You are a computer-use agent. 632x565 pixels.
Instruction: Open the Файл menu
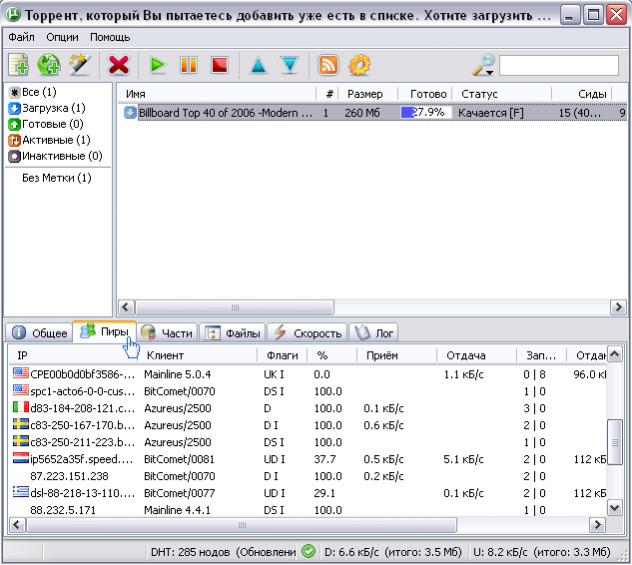(21, 37)
